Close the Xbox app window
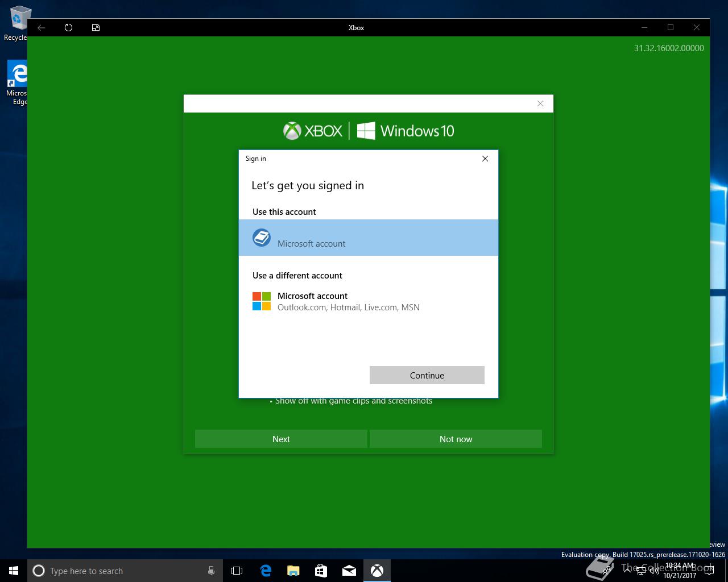This screenshot has width=728, height=582. [x=697, y=27]
